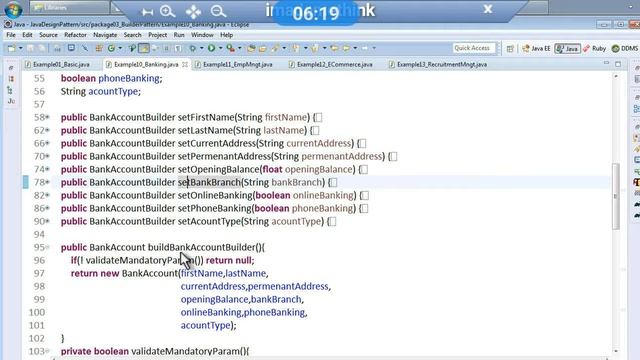Click the green Run button icon
The image size is (640, 360).
(x=211, y=48)
